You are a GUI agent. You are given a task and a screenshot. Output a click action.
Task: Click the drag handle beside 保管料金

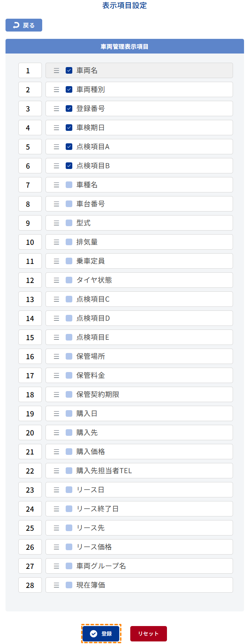click(57, 375)
